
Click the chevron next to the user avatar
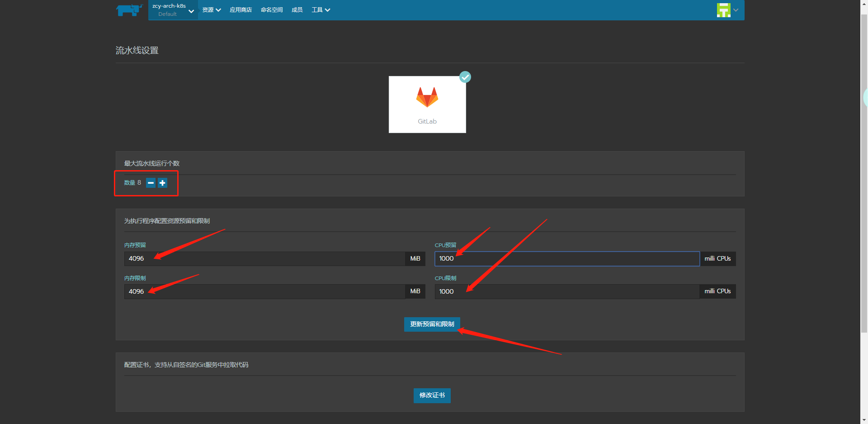(x=736, y=10)
